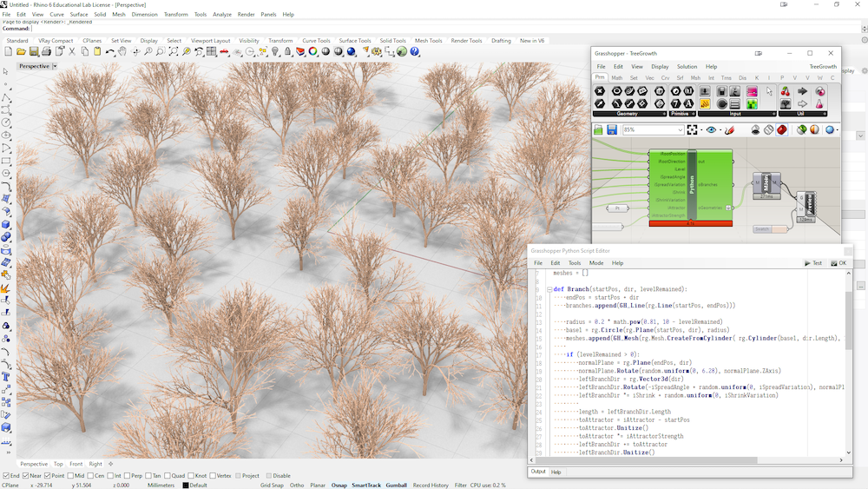Screen dimensions: 868x489
Task: Switch to Mesh Tools toolbar tab
Action: coord(429,41)
